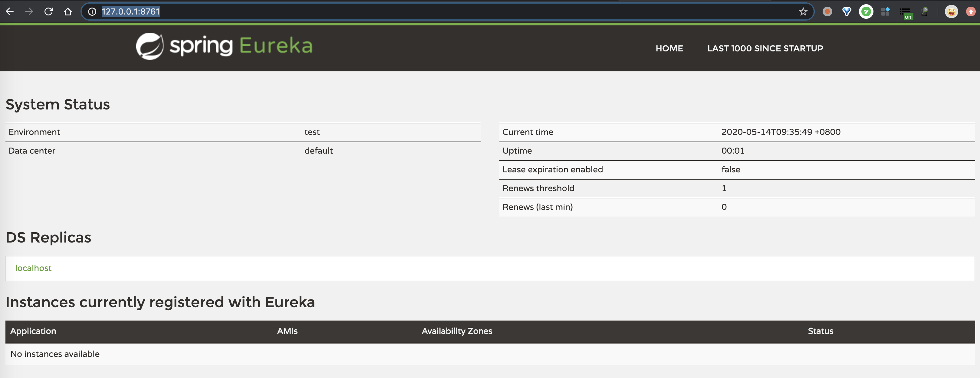Screen dimensions: 980x378
Task: Open the HOME navigation item
Action: pyautogui.click(x=669, y=48)
